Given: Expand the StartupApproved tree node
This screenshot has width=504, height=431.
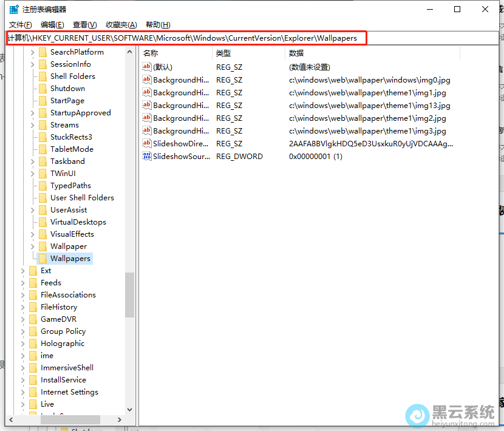Looking at the screenshot, I should point(33,113).
